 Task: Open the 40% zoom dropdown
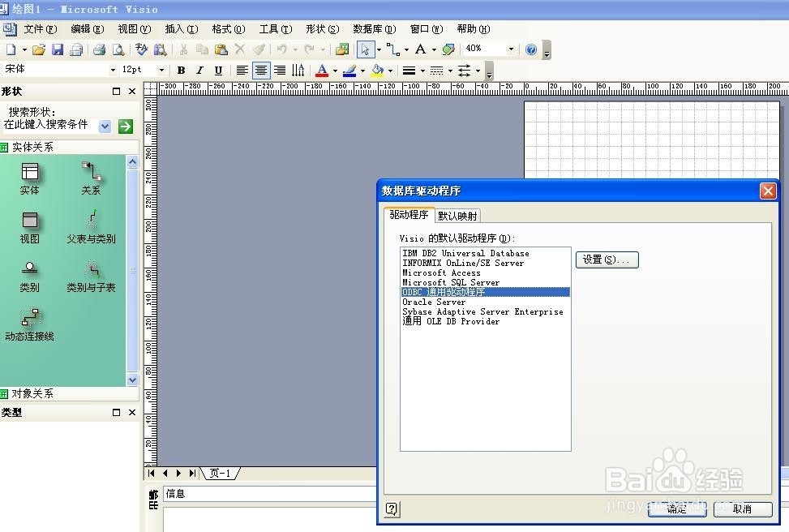(x=511, y=49)
